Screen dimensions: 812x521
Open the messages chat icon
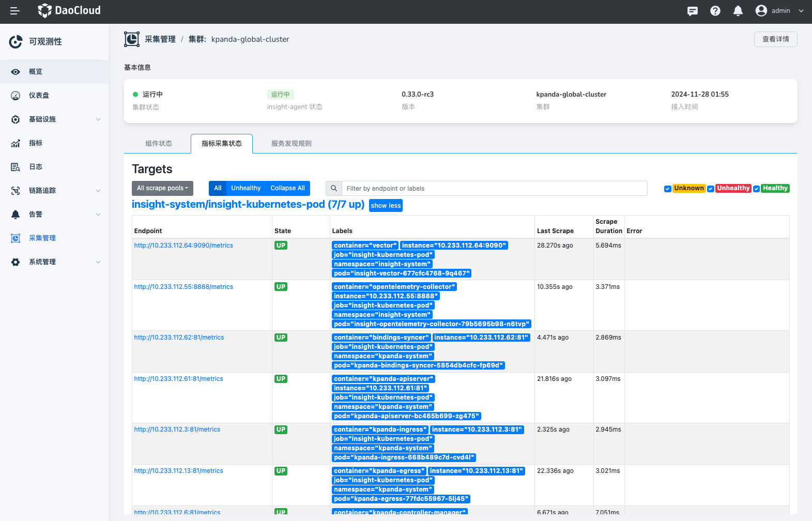(x=693, y=11)
